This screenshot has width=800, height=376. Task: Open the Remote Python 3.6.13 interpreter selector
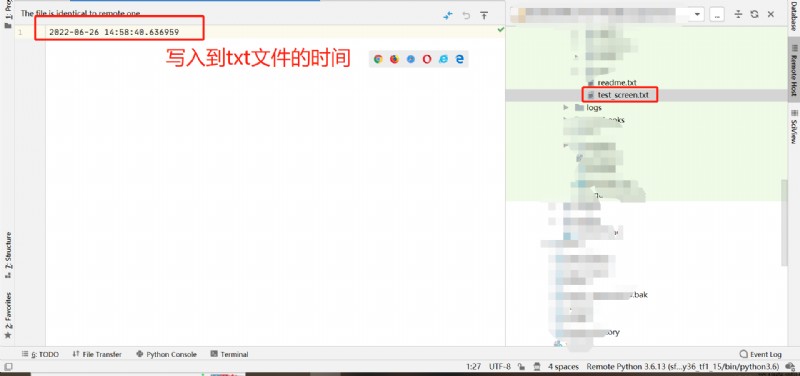click(683, 367)
